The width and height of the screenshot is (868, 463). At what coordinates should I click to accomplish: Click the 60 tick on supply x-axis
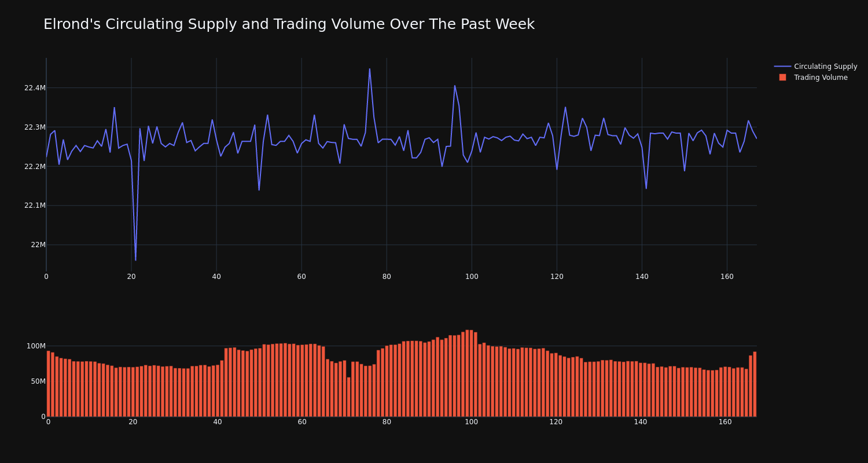[x=301, y=277]
